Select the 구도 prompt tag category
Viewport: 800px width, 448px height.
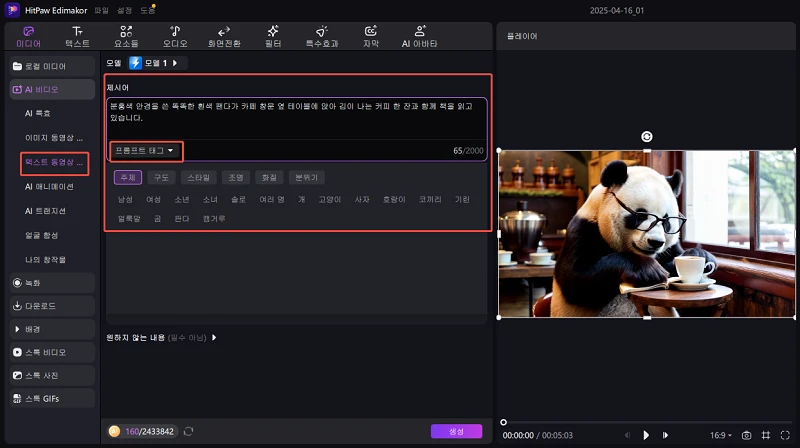[160, 177]
